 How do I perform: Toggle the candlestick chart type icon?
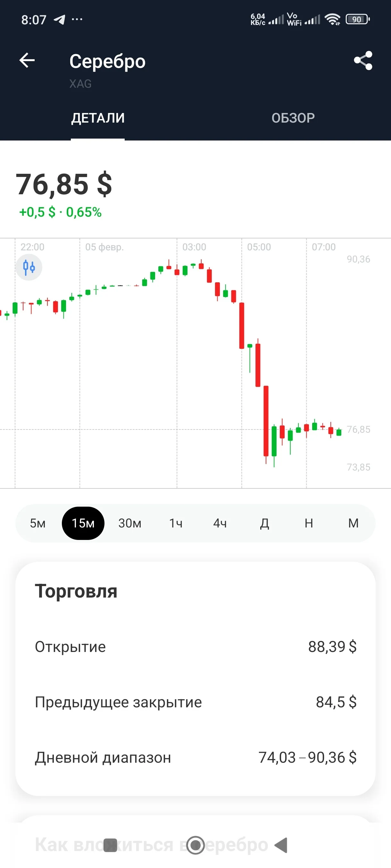click(x=29, y=267)
